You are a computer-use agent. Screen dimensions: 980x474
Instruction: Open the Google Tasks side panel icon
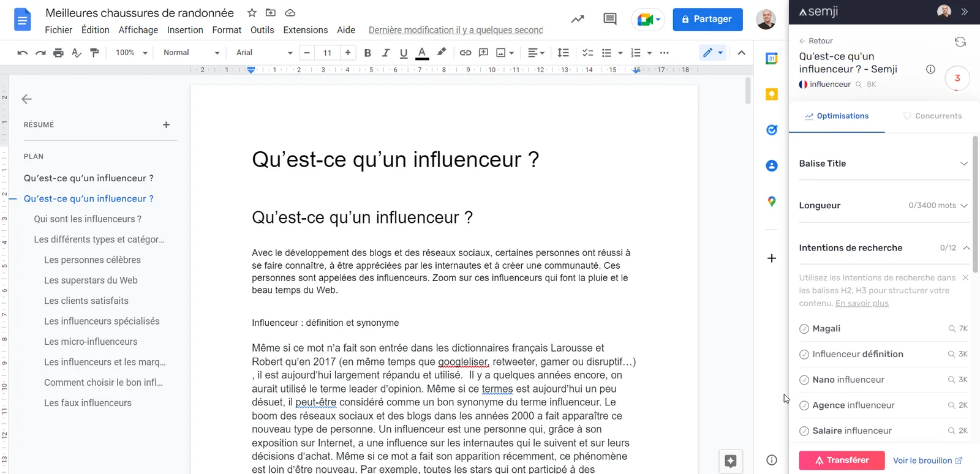[x=772, y=130]
